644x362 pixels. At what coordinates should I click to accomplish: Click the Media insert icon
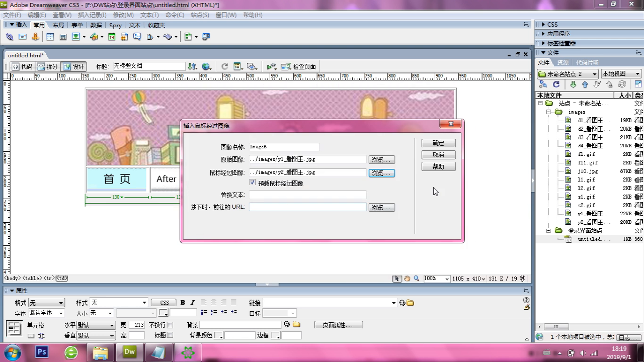click(94, 37)
